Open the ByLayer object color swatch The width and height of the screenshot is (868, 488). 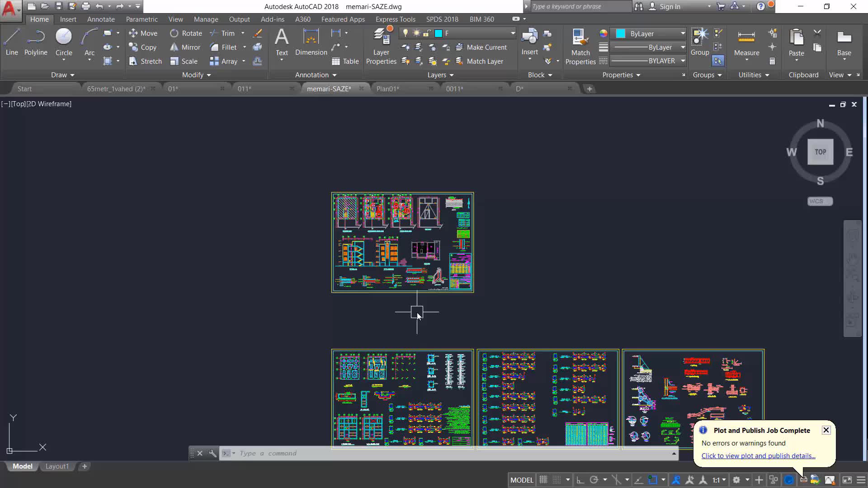click(621, 34)
